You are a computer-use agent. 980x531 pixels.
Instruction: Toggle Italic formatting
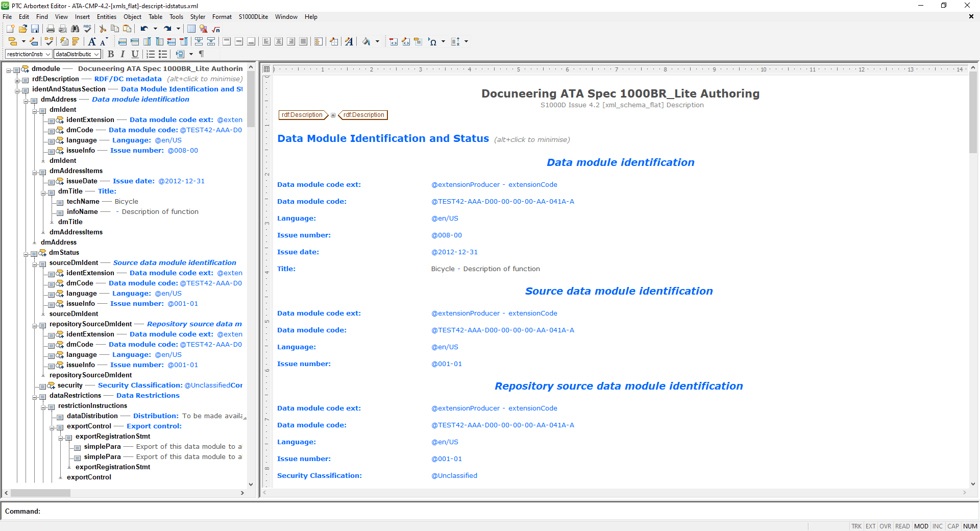(122, 54)
